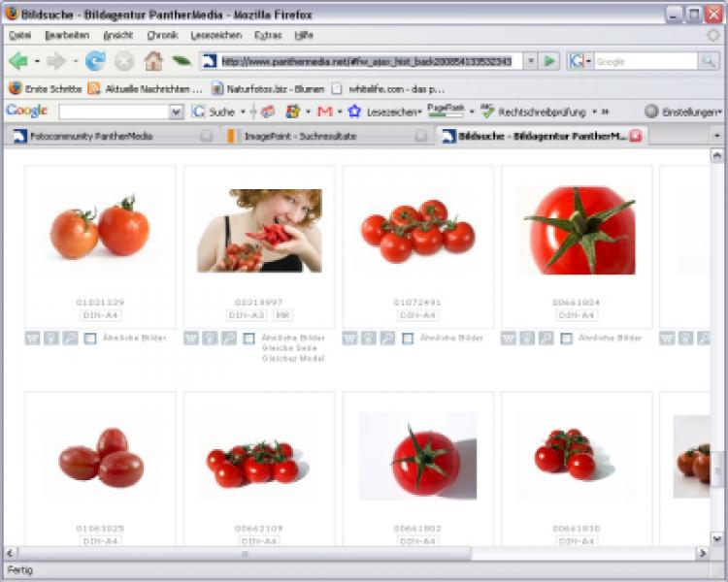Viewport: 728px width, 582px height.
Task: Reload the page with the refresh icon
Action: pos(95,61)
